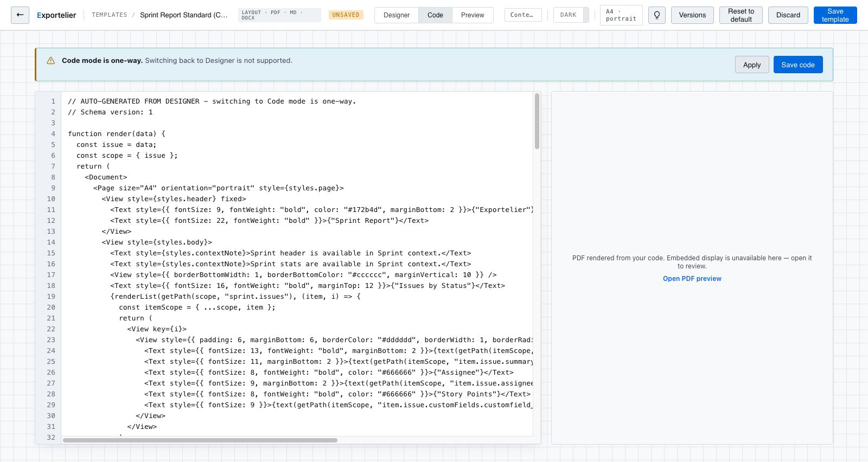Screen dimensions: 868x462
Task: Click the warning triangle icon in banner
Action: pyautogui.click(x=50, y=61)
